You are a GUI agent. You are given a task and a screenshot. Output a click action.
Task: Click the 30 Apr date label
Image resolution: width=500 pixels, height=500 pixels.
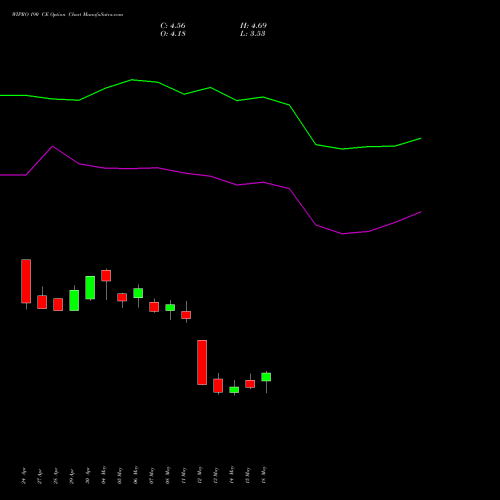88,476
